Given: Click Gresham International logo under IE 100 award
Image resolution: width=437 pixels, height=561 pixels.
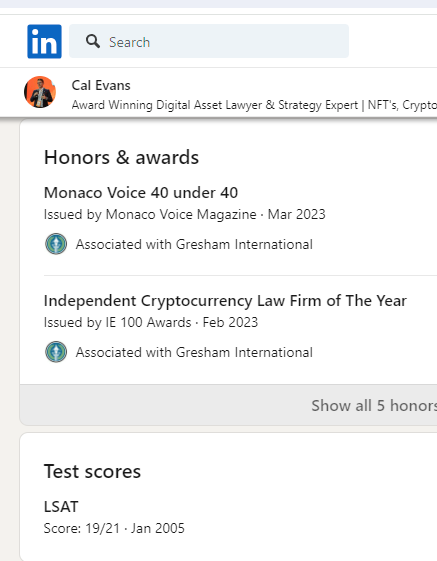Looking at the screenshot, I should [56, 352].
